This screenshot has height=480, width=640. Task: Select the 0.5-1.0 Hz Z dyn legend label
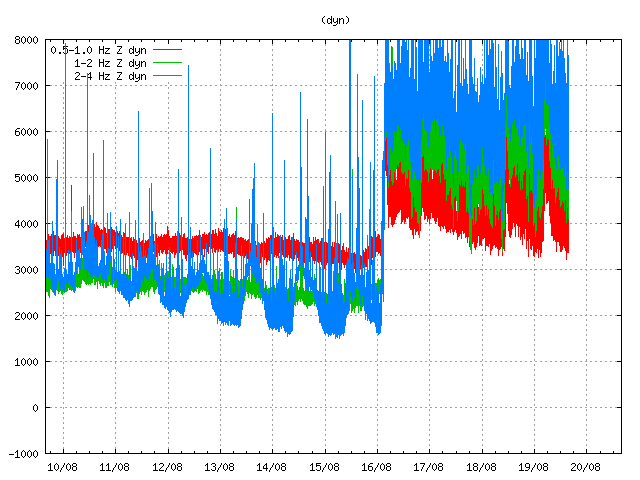pyautogui.click(x=98, y=49)
